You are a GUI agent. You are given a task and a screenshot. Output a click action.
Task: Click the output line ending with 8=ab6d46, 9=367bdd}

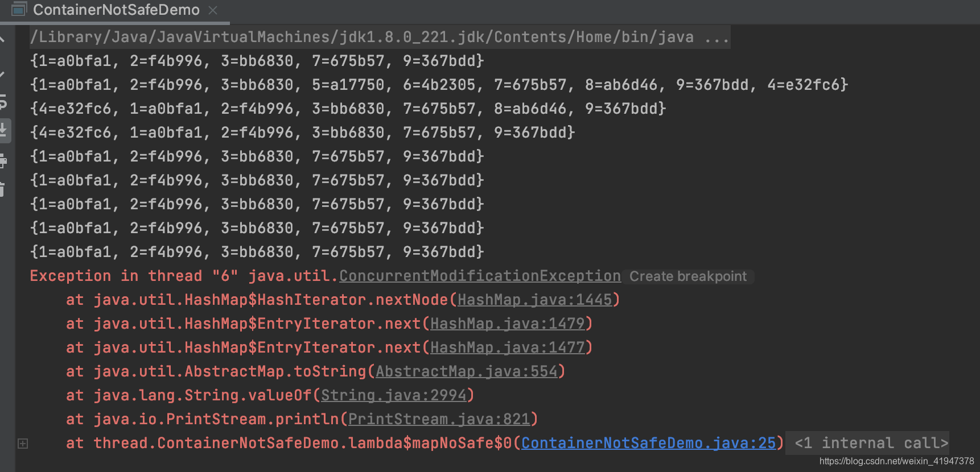point(348,109)
